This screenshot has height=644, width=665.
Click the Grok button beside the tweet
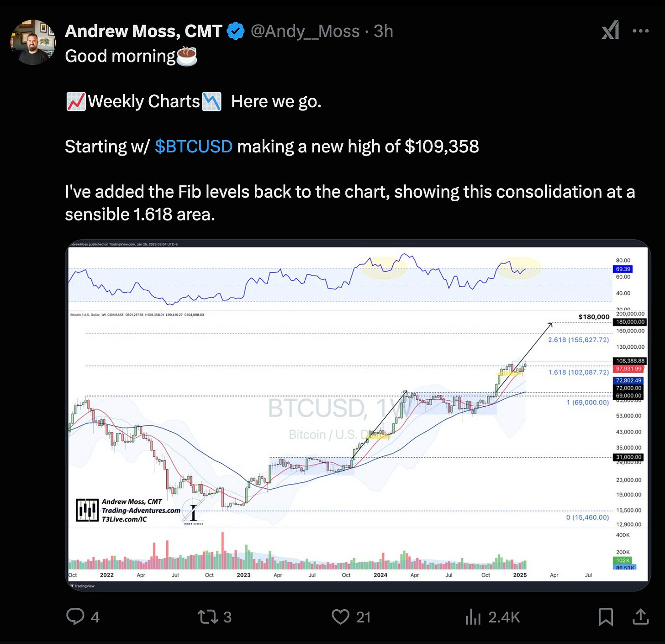pyautogui.click(x=610, y=31)
